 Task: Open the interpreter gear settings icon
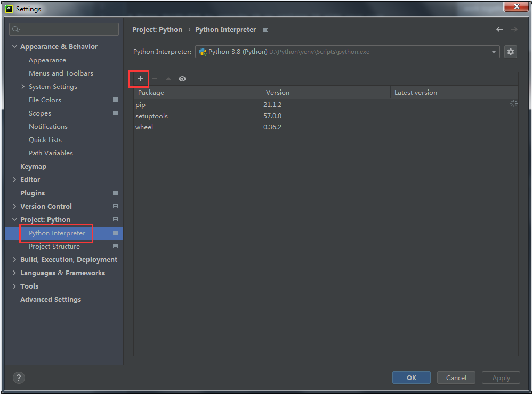click(x=510, y=52)
